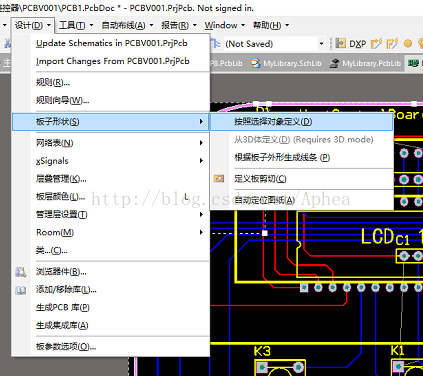The width and height of the screenshot is (423, 376).
Task: Open the 自动布线(A) menu
Action: click(x=127, y=25)
